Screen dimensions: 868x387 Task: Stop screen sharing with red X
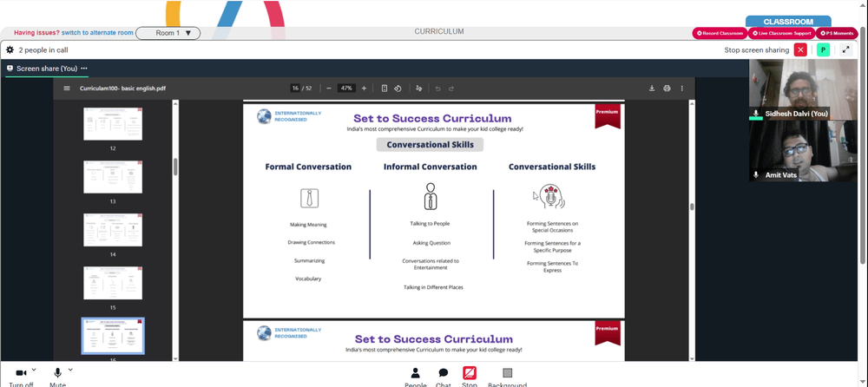click(x=800, y=49)
